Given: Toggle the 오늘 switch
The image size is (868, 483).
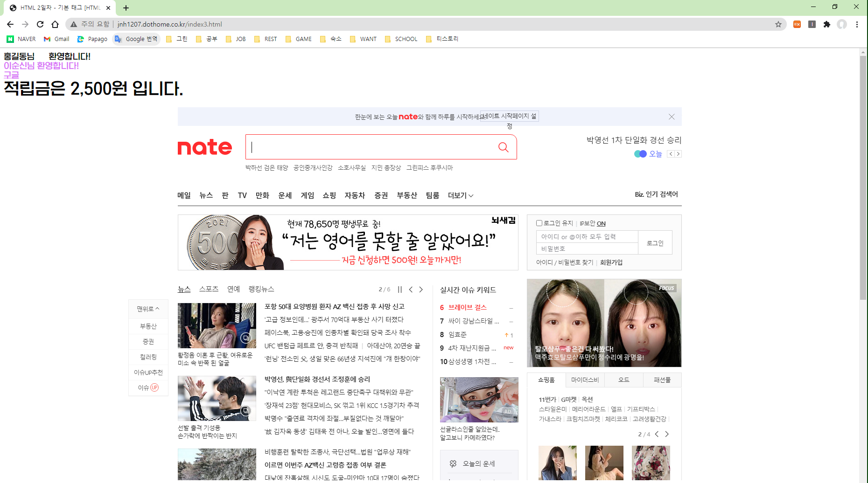Looking at the screenshot, I should point(640,154).
